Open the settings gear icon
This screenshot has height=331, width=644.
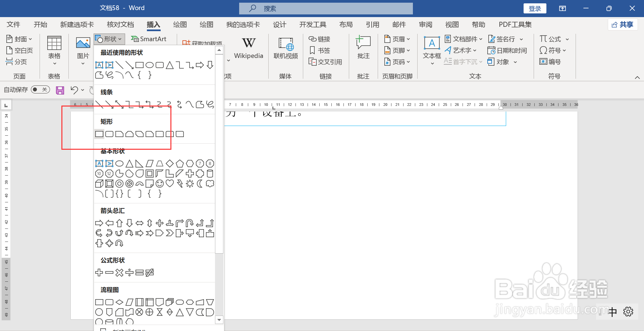click(628, 312)
